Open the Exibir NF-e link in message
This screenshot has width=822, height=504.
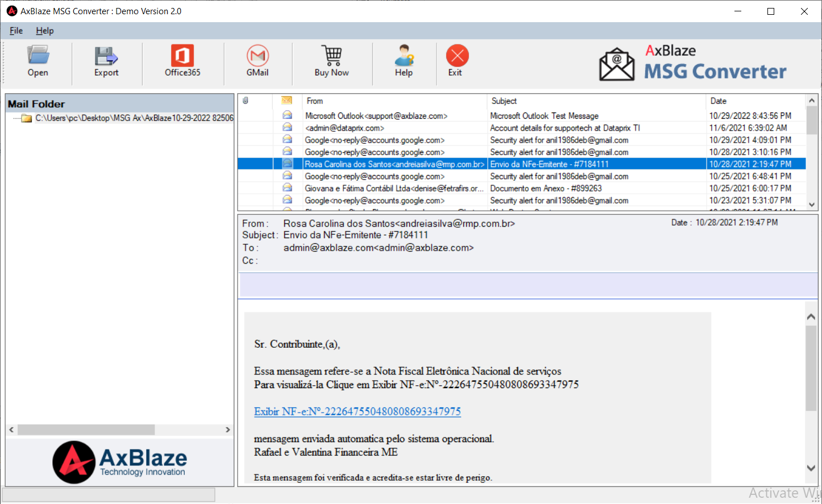pos(358,411)
